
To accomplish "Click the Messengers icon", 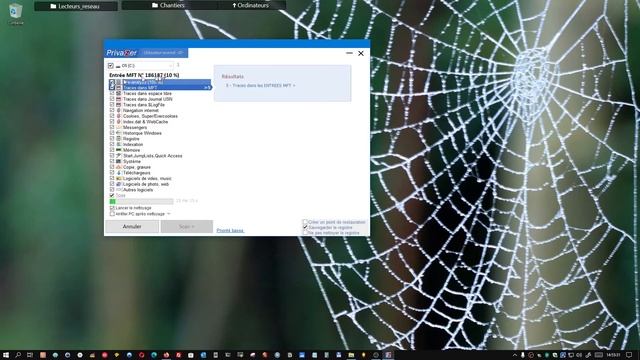I will (x=119, y=128).
